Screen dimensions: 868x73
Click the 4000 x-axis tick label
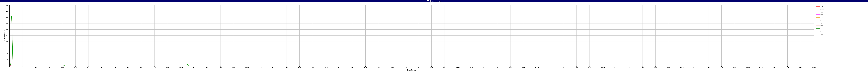pyautogui.click(x=537, y=68)
